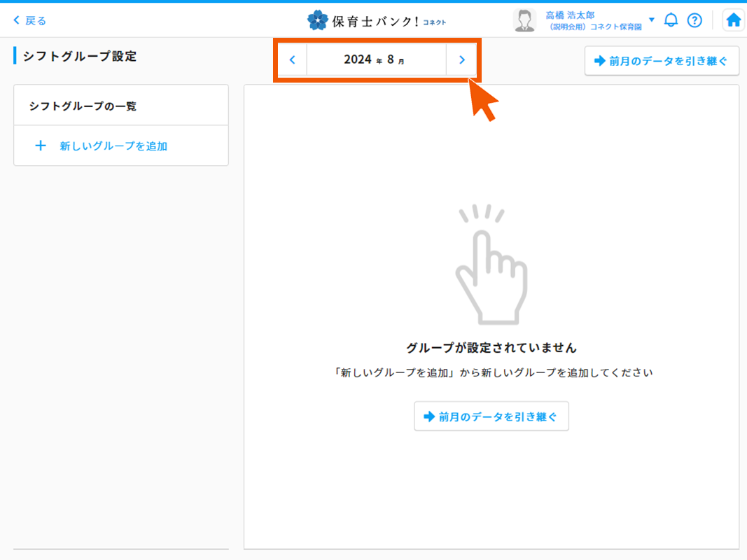Click the plus icon beside 新しいグループを追加
Image resolution: width=747 pixels, height=560 pixels.
(x=41, y=146)
